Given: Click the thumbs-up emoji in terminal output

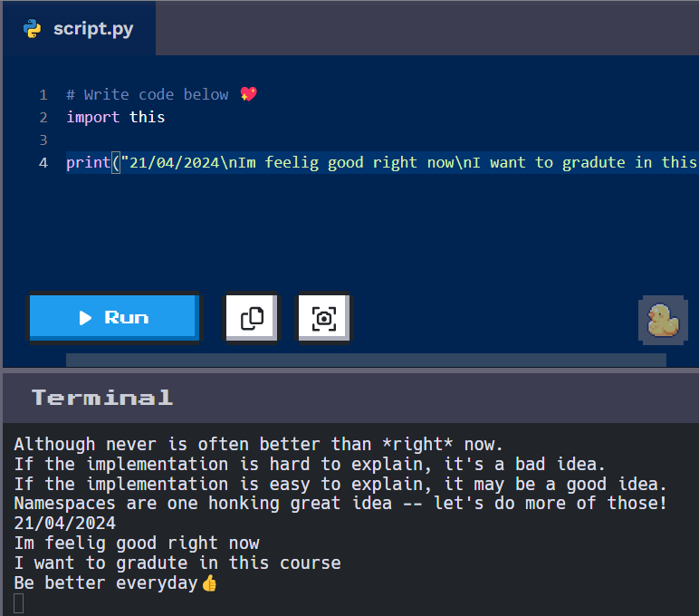Looking at the screenshot, I should click(209, 583).
